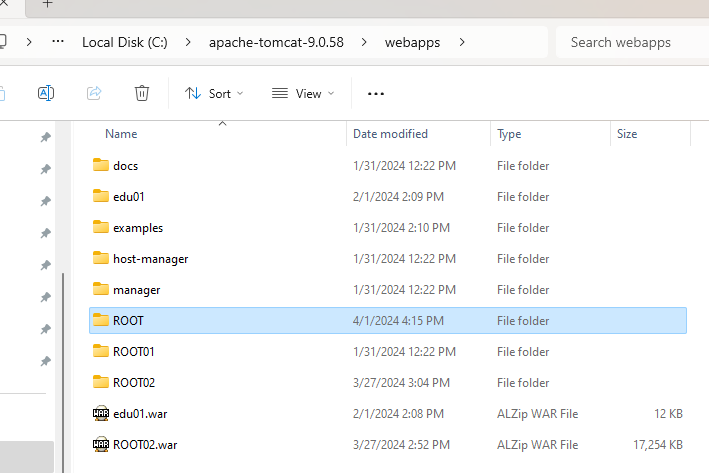709x473 pixels.
Task: Go to apache-tomcat-9.0.58 breadcrumb
Action: 276,42
